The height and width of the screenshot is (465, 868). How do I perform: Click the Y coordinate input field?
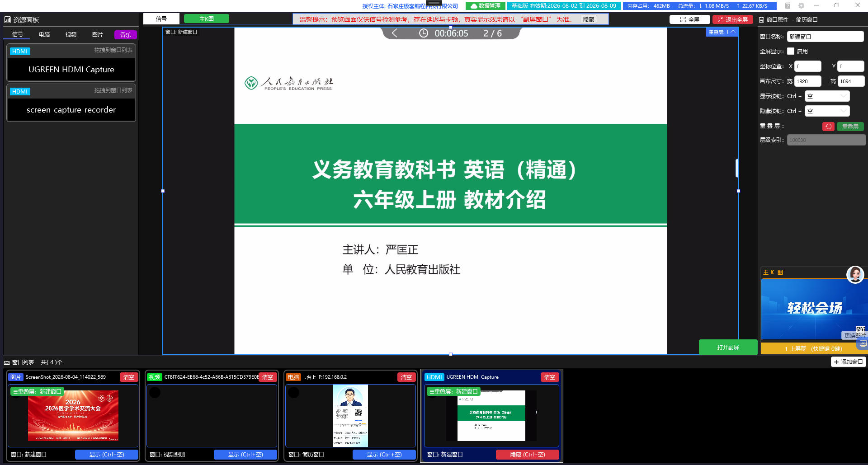click(x=851, y=66)
